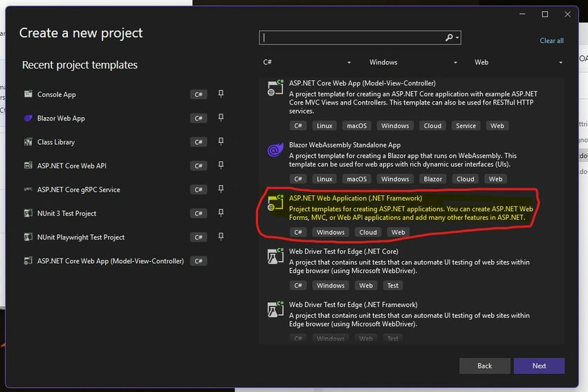588x392 pixels.
Task: Click the C# tag next to Blazor Web App
Action: pos(199,118)
